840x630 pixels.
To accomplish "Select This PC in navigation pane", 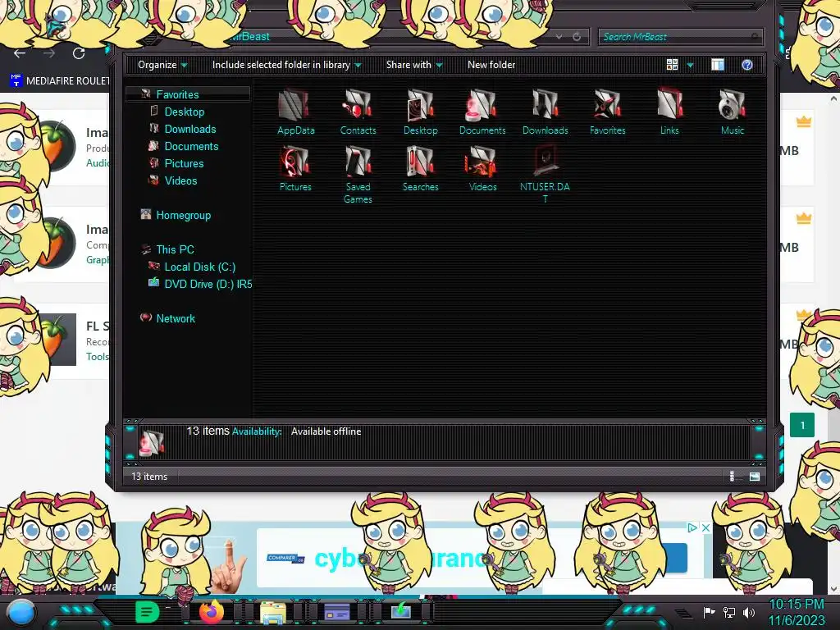I will 175,249.
